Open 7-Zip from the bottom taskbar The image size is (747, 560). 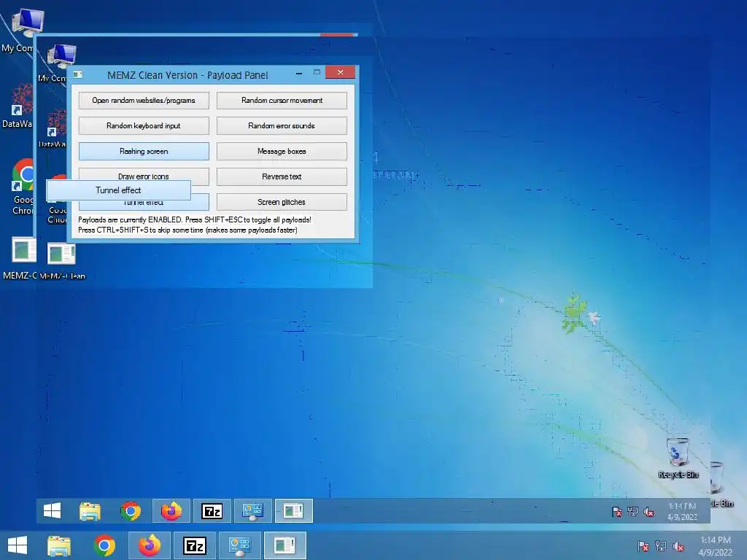pos(195,545)
